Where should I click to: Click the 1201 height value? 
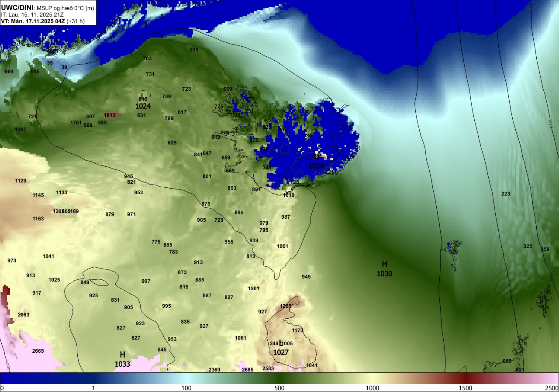click(x=254, y=289)
